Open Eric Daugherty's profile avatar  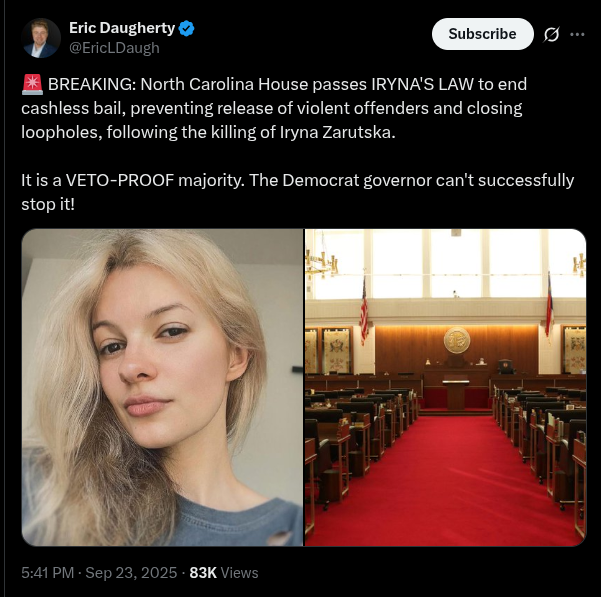[x=41, y=38]
